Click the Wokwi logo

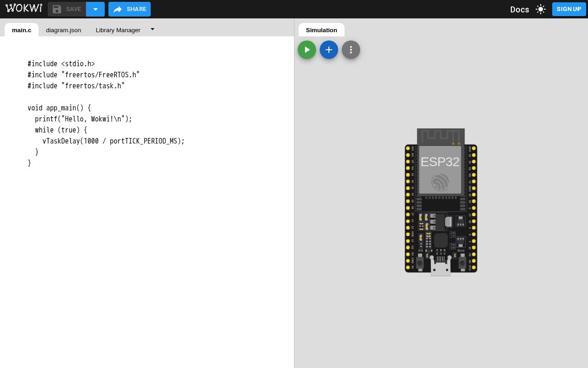pyautogui.click(x=24, y=8)
